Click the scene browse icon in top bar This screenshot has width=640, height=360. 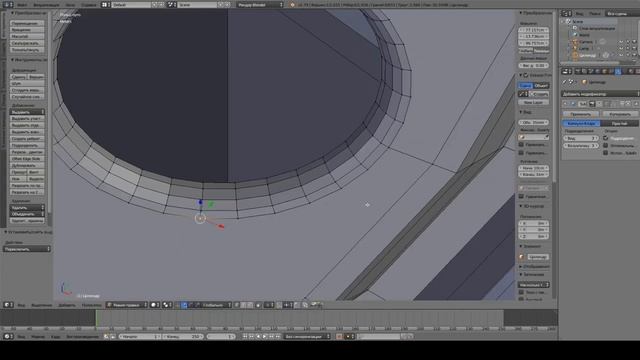click(x=172, y=4)
